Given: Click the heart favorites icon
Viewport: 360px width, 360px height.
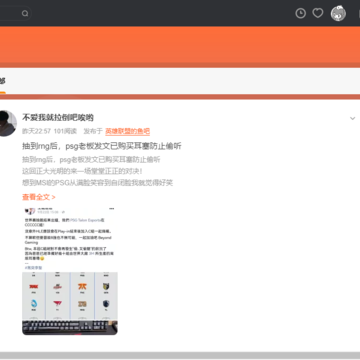Looking at the screenshot, I should click(x=318, y=13).
